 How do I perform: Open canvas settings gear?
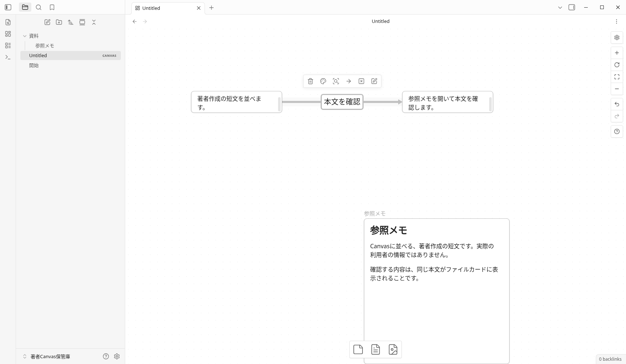click(x=617, y=37)
